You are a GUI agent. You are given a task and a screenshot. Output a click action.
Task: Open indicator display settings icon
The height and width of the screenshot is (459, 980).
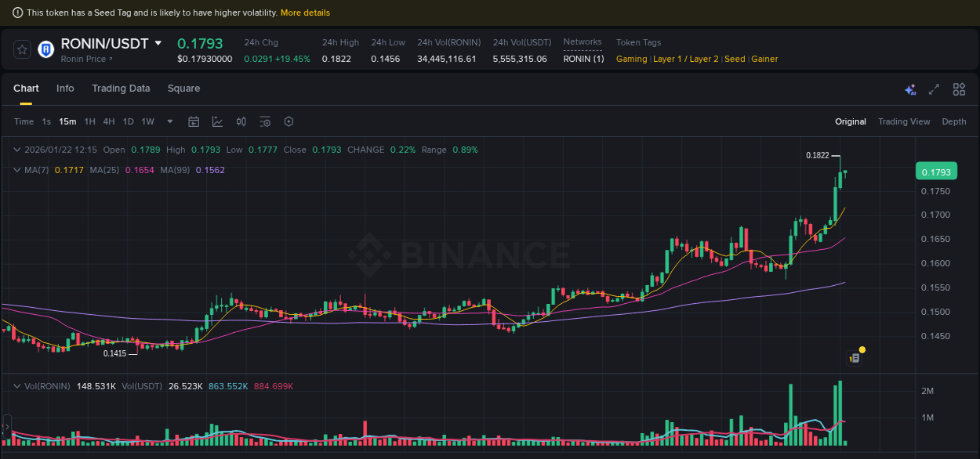[265, 121]
